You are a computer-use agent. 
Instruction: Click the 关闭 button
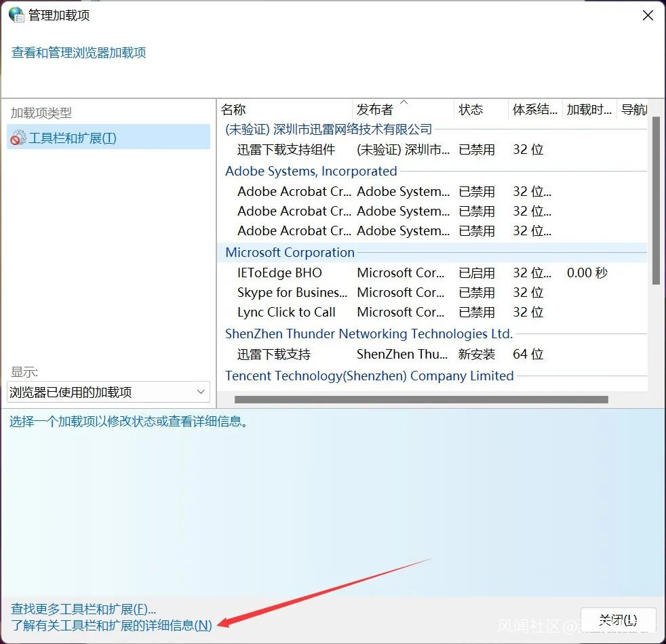click(618, 621)
